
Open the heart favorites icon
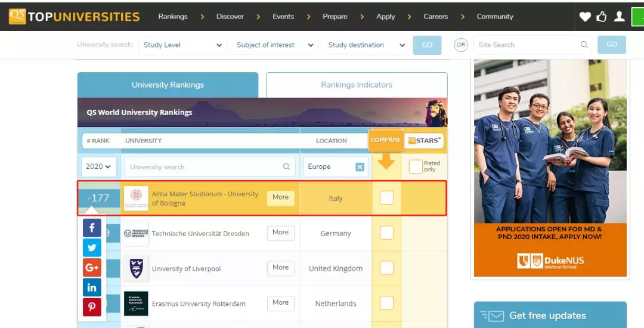[x=585, y=17]
